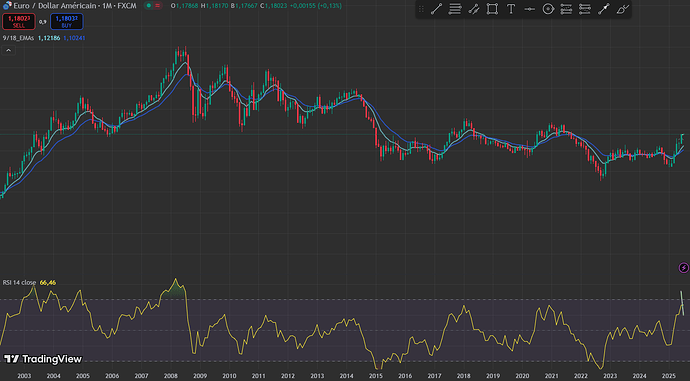Click the 1,12186 EMA value
Image resolution: width=690 pixels, height=381 pixels.
pyautogui.click(x=49, y=38)
